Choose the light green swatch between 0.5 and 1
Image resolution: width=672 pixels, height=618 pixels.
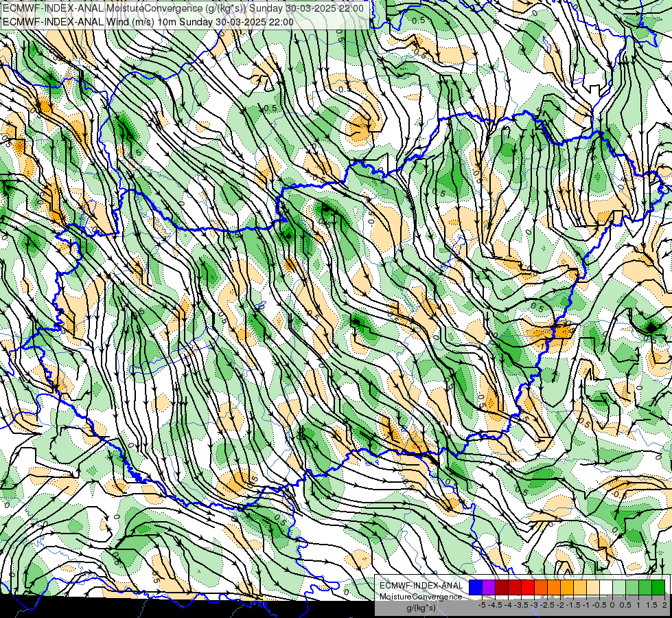(632, 587)
